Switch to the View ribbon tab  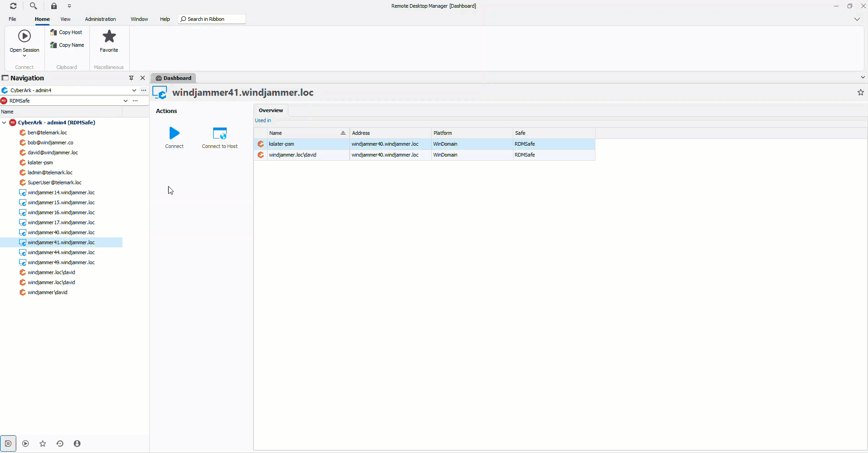(x=65, y=19)
